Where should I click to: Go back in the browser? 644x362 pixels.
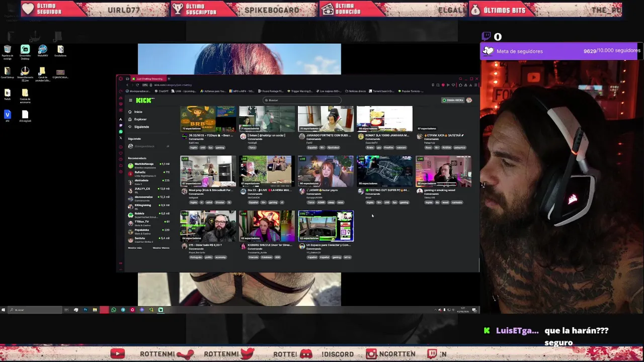pyautogui.click(x=127, y=85)
